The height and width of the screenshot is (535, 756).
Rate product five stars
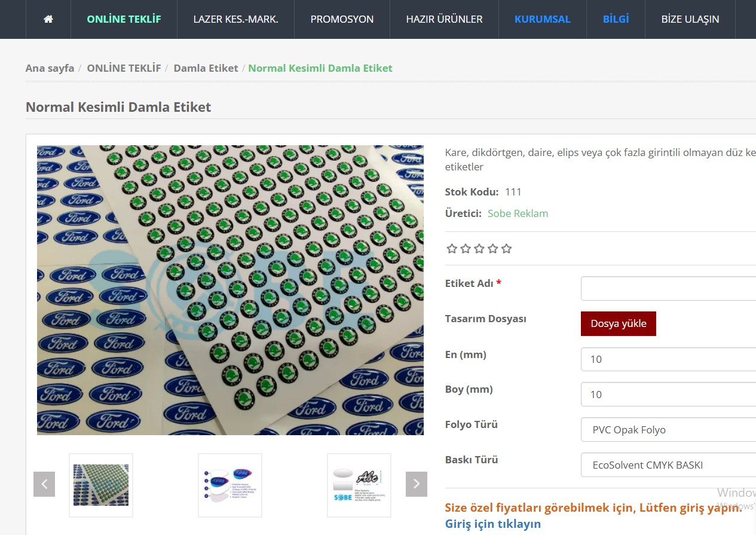507,249
